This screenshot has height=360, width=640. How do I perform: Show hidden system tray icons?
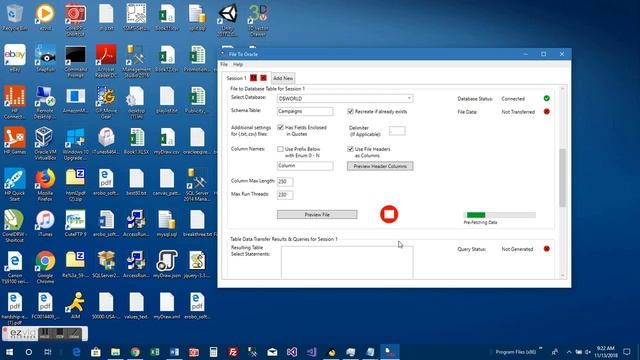[569, 351]
